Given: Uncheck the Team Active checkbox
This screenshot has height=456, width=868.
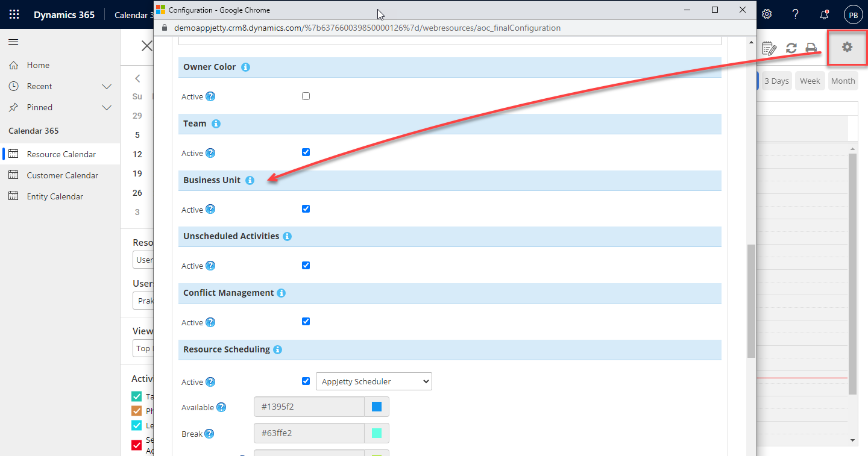Looking at the screenshot, I should coord(306,152).
